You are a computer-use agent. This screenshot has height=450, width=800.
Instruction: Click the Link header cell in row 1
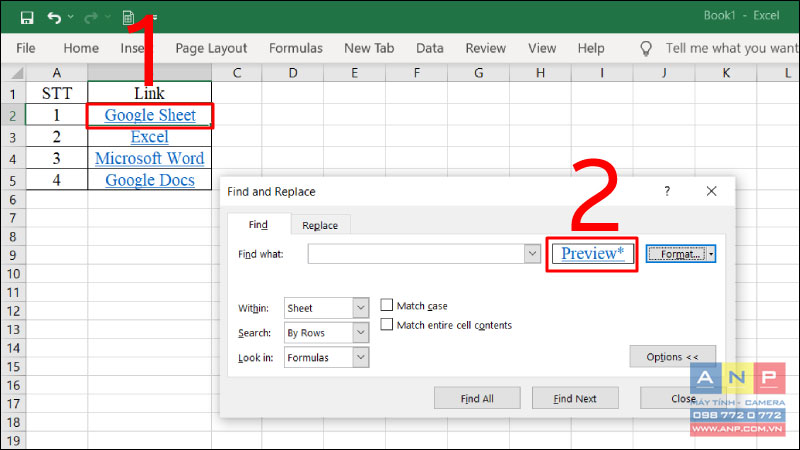[x=149, y=93]
